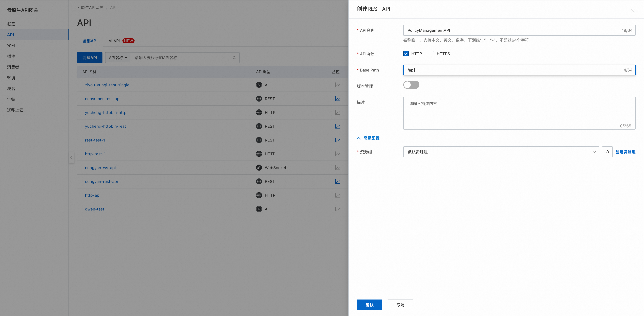The height and width of the screenshot is (316, 644).
Task: Open the API name filter dropdown
Action: pos(118,58)
